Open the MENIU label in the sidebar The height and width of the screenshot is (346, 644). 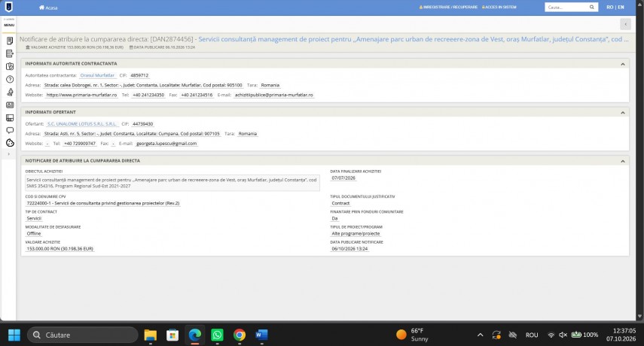pyautogui.click(x=9, y=25)
